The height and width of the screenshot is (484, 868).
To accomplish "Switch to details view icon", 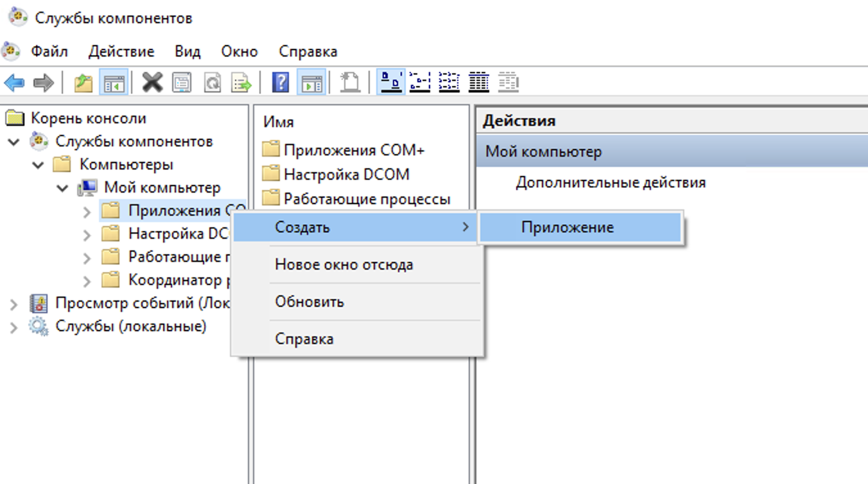I will coord(479,82).
